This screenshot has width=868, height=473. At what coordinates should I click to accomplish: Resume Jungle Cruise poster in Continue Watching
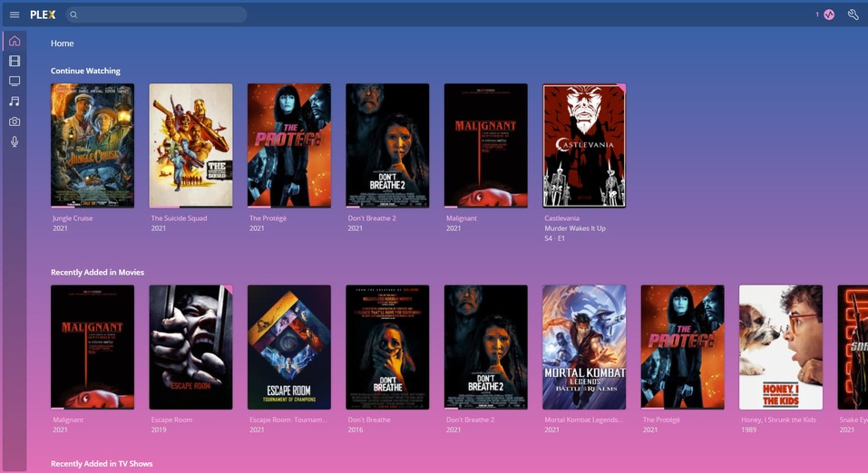[x=93, y=146]
